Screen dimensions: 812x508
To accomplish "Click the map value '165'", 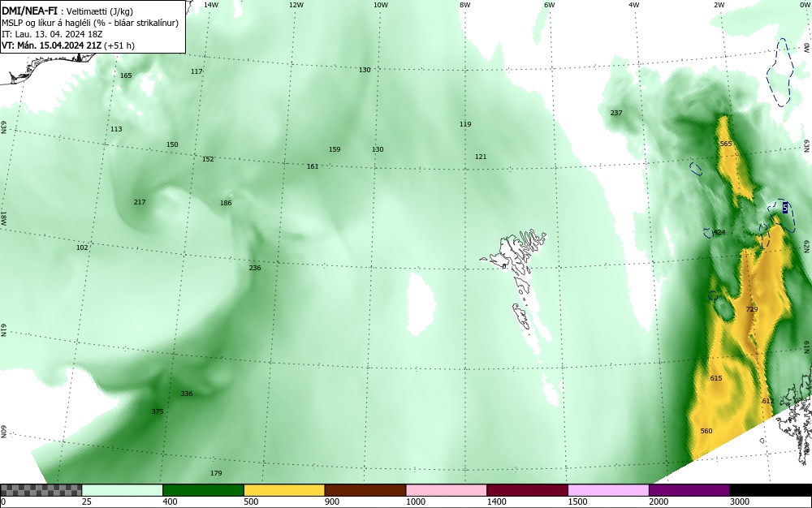I will 126,75.
